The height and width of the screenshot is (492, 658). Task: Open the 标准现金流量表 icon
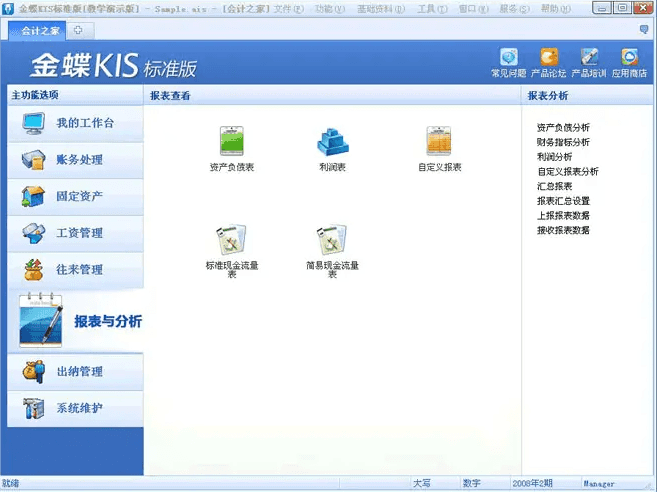[231, 240]
